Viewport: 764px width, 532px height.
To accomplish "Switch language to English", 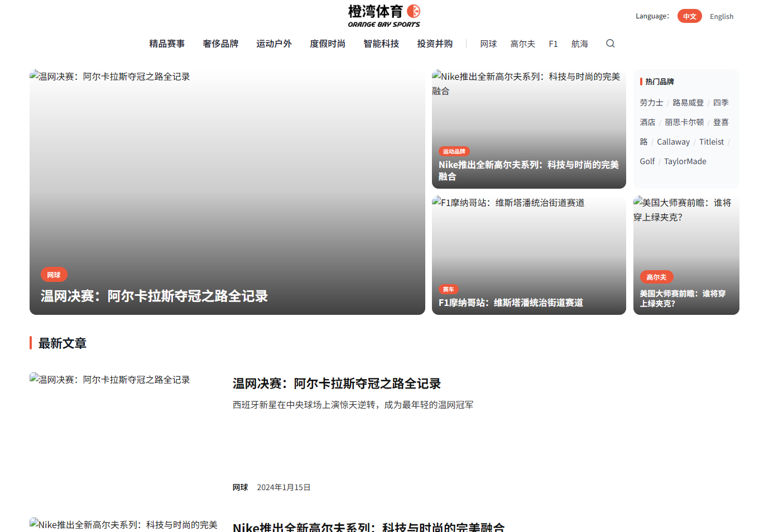I will 721,16.
